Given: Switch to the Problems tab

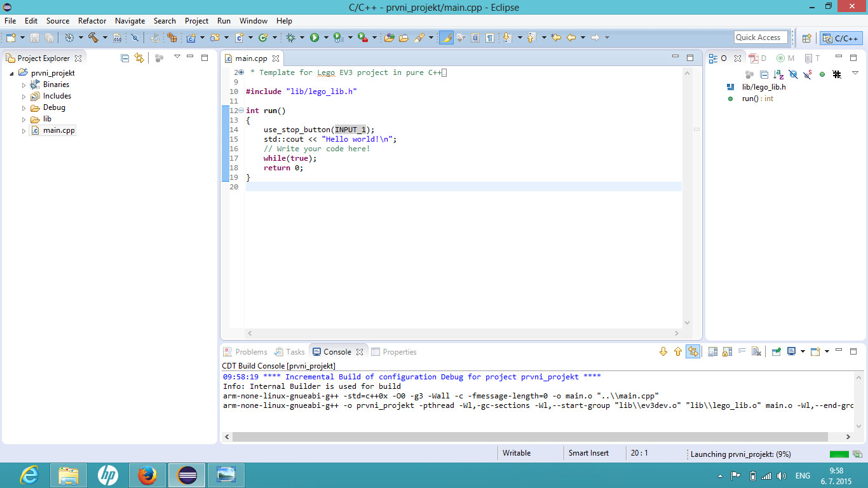Looking at the screenshot, I should click(245, 352).
